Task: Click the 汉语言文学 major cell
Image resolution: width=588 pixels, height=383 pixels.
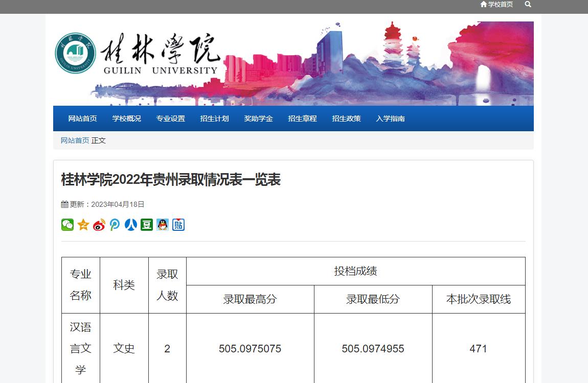Action: 81,349
